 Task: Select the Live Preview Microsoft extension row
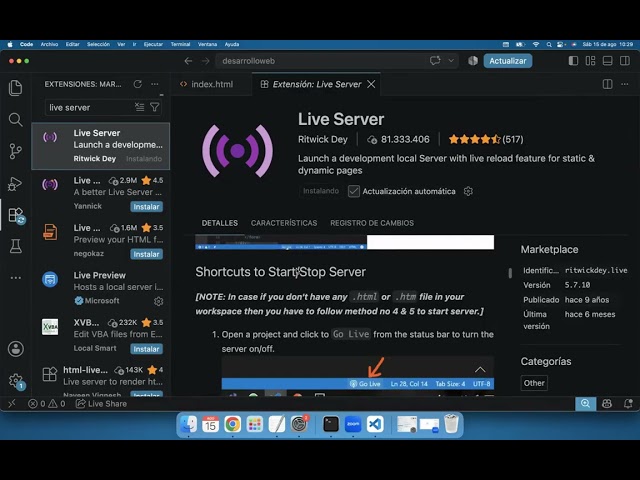pos(100,288)
